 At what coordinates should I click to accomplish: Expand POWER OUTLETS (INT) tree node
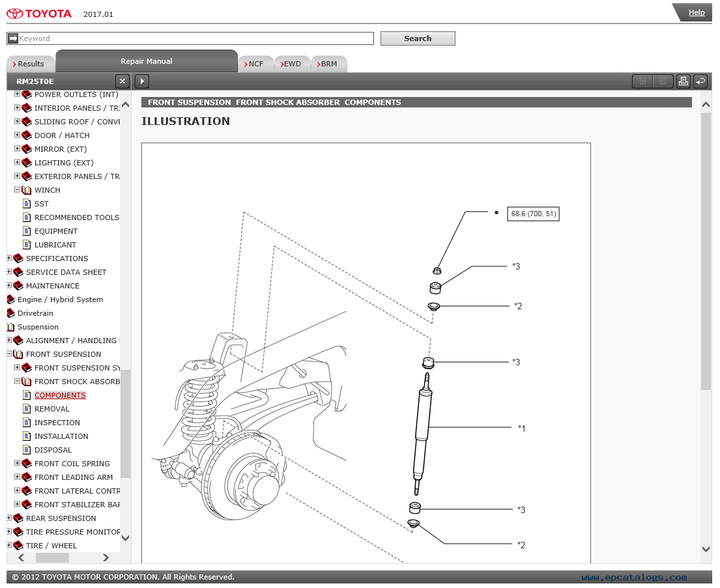17,94
